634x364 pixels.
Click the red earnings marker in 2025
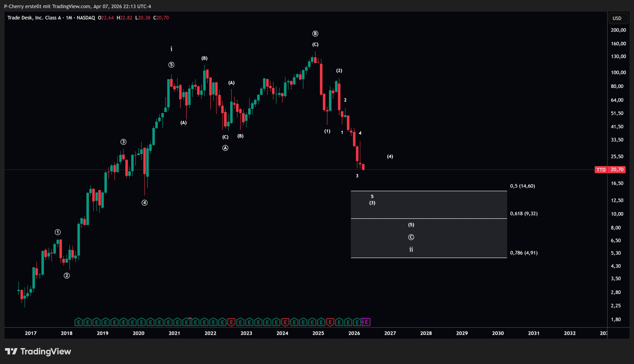click(330, 322)
